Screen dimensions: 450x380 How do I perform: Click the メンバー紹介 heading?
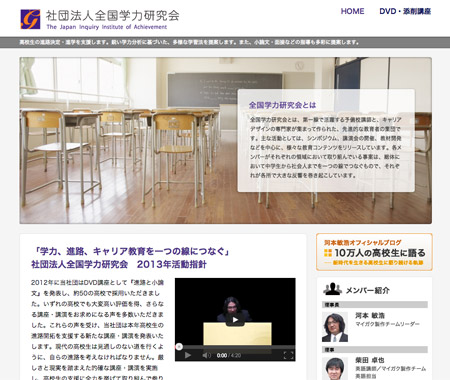click(367, 290)
